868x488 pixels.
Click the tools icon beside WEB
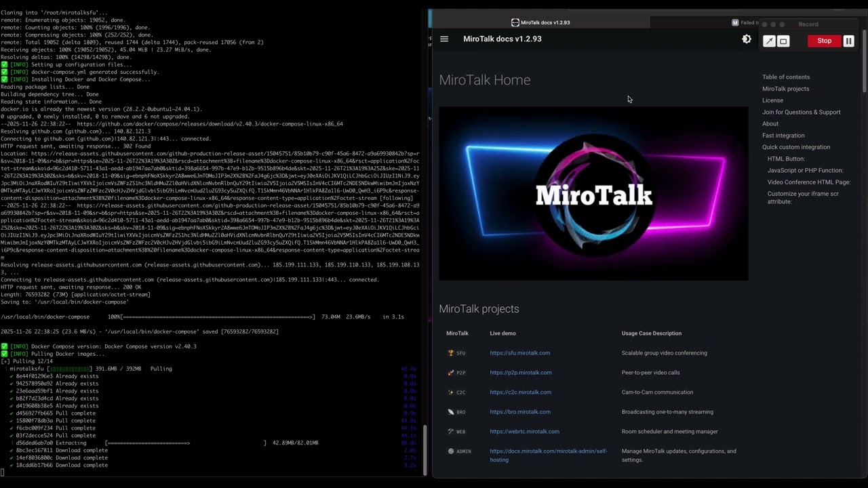450,431
